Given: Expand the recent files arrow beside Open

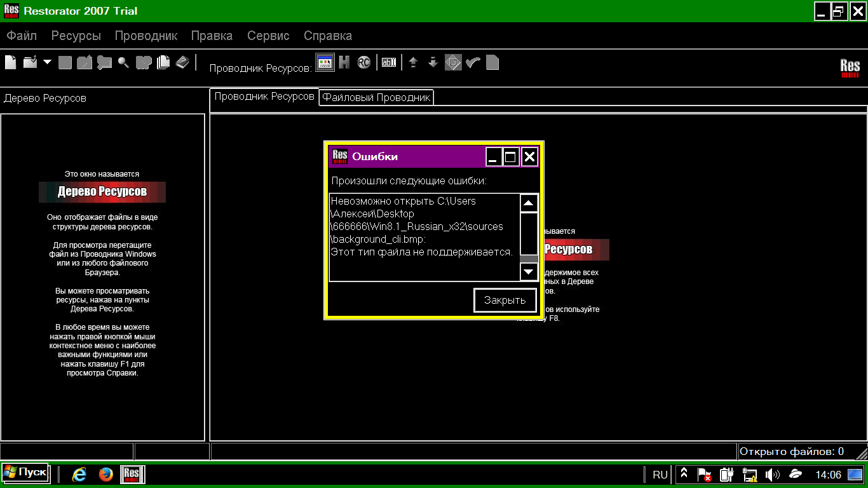Looking at the screenshot, I should coord(47,62).
